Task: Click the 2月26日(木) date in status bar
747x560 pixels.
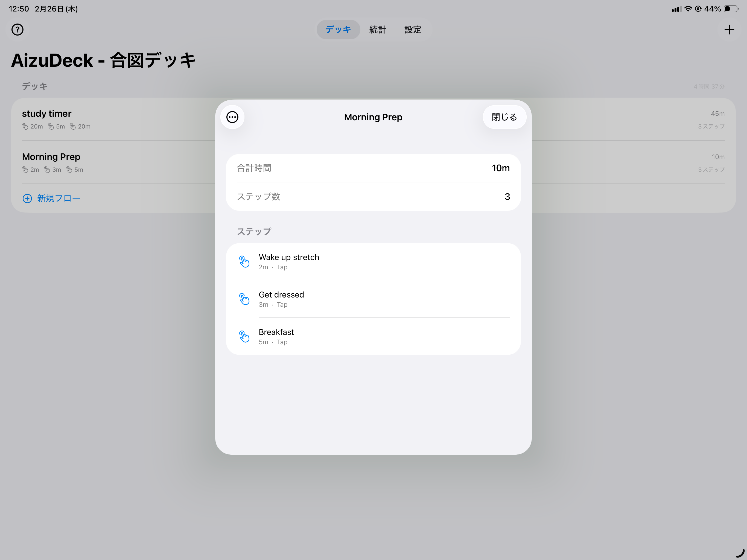Action: (56, 9)
